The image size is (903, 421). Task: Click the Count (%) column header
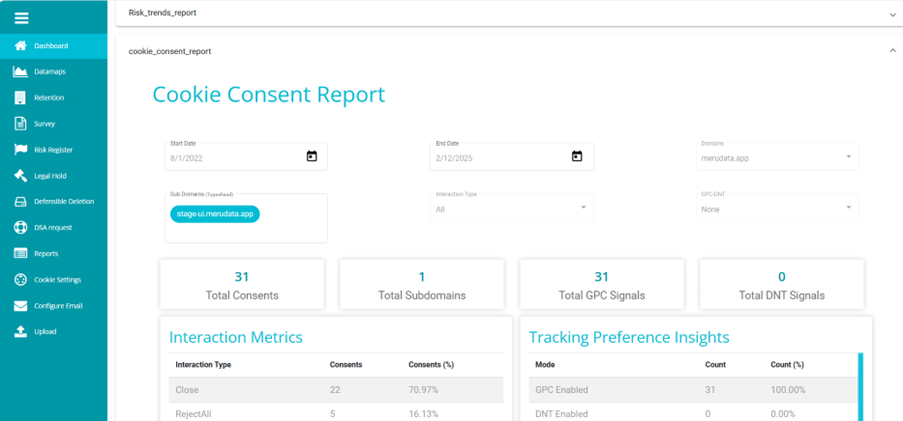point(787,365)
